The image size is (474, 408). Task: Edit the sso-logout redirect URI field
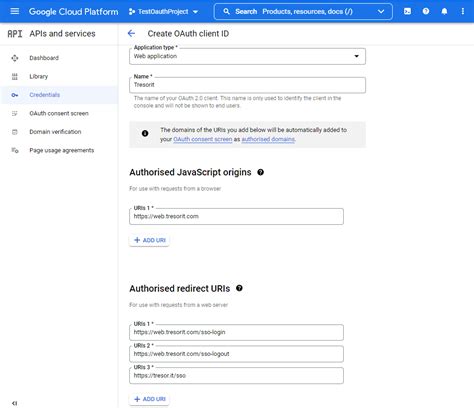click(236, 354)
